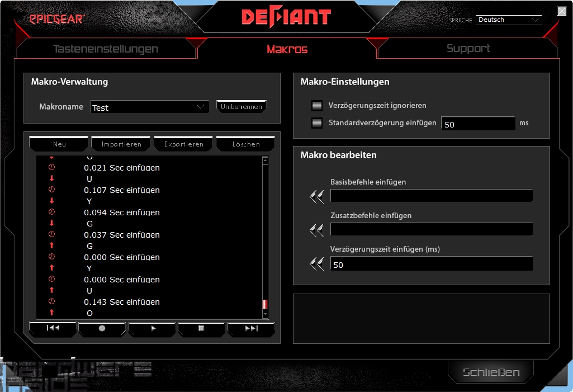Screen dimensions: 573x392
Task: Click the Exportieren button
Action: pos(183,144)
